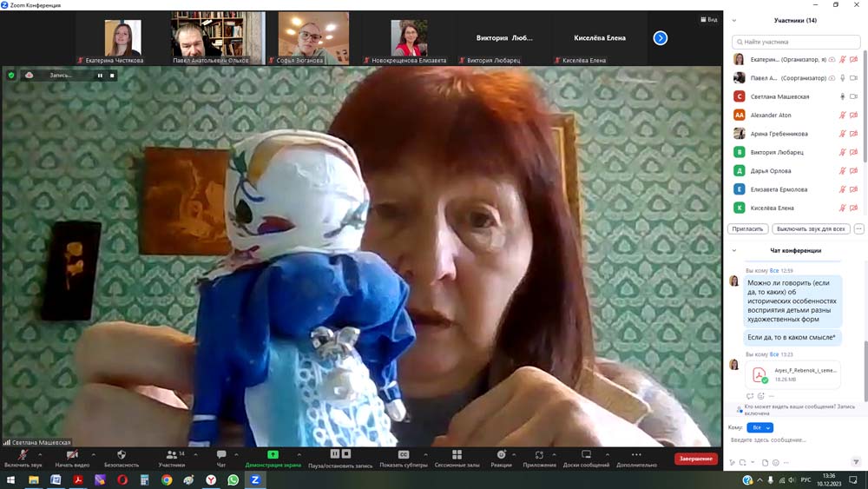Viewport: 868px width, 489px height.
Task: Click the red Завершение (End) button
Action: pyautogui.click(x=695, y=459)
